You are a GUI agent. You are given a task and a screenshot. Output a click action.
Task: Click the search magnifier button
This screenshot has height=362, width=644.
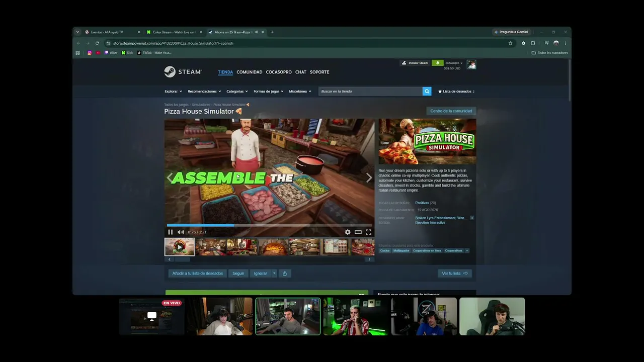pyautogui.click(x=427, y=91)
